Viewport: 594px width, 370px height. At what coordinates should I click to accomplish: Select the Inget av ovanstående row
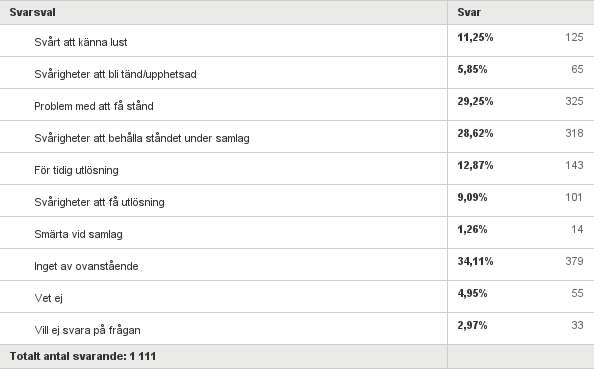pyautogui.click(x=297, y=265)
